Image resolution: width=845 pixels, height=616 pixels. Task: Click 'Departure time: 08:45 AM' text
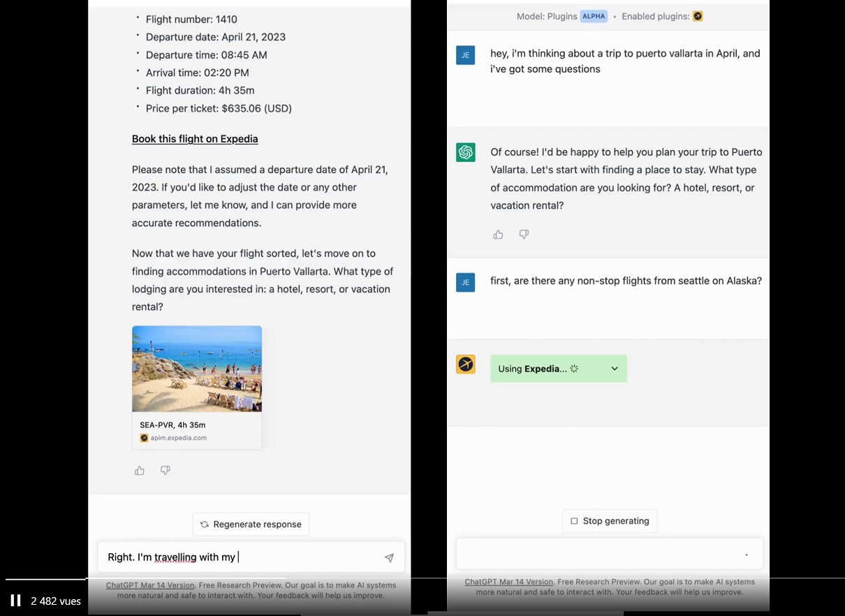click(x=207, y=55)
